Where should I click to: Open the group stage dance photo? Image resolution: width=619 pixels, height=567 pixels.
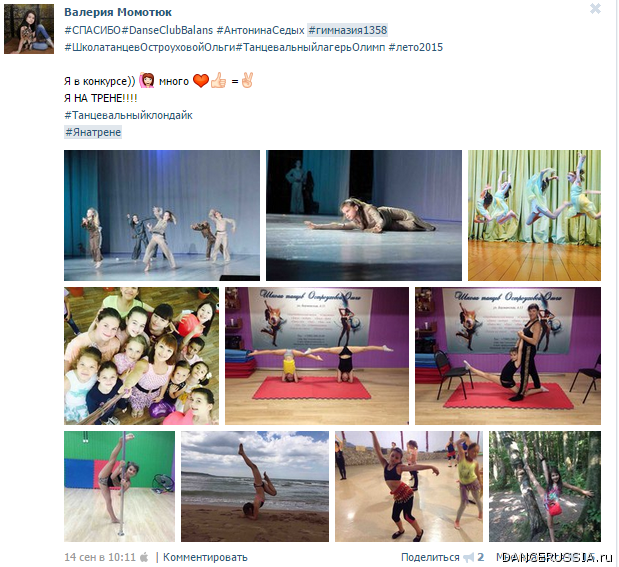(162, 215)
